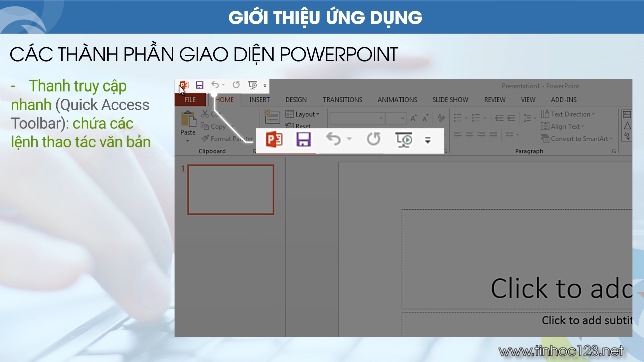This screenshot has height=362, width=644.
Task: Click the Increase List Level indent icon
Action: pos(511,118)
